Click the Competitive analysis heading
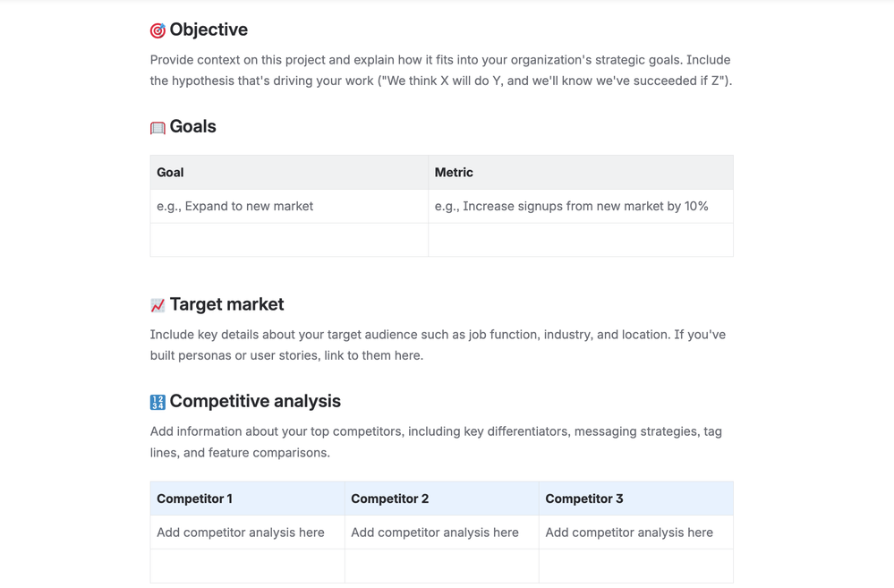This screenshot has height=588, width=894. coord(255,401)
